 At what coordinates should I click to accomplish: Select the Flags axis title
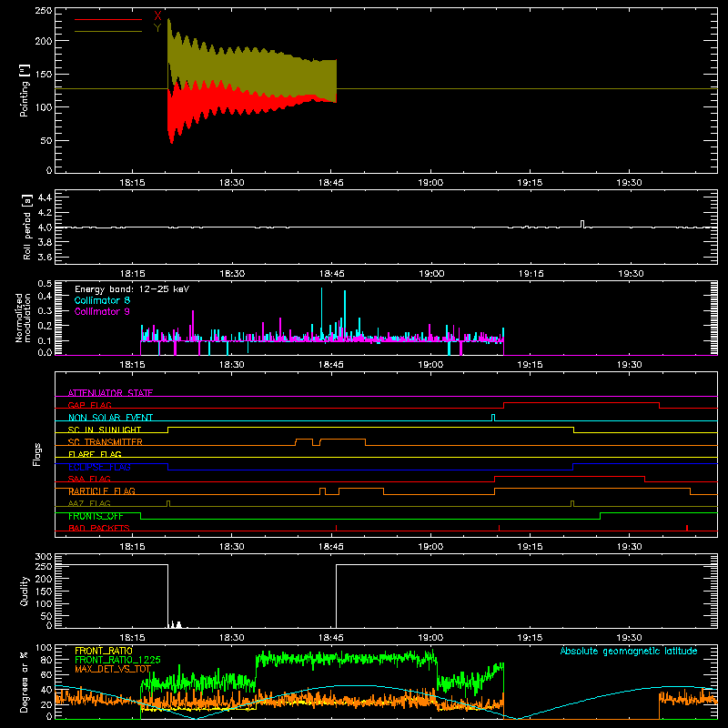tap(37, 454)
